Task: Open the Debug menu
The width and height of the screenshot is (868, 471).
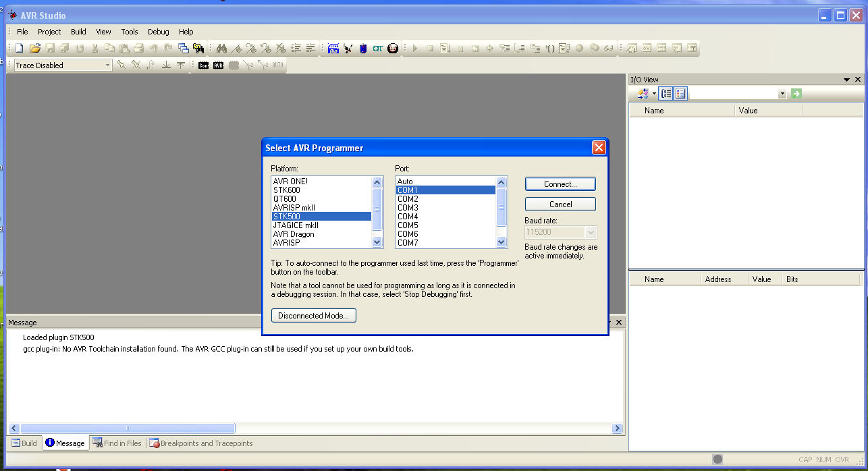Action: [x=159, y=32]
